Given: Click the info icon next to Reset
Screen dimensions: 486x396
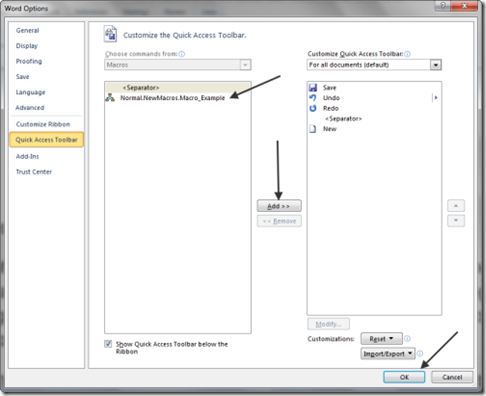Looking at the screenshot, I should 407,339.
